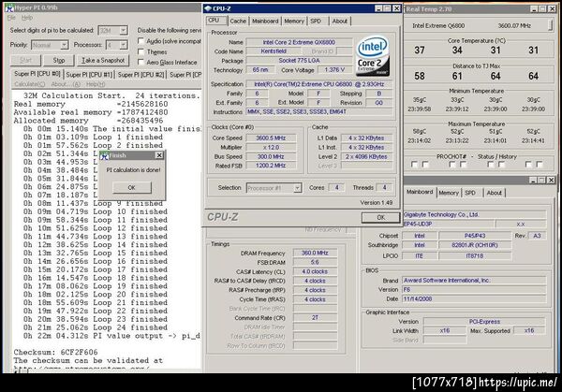Click OK button in CPU-Z window
The height and width of the screenshot is (392, 562).
(380, 217)
